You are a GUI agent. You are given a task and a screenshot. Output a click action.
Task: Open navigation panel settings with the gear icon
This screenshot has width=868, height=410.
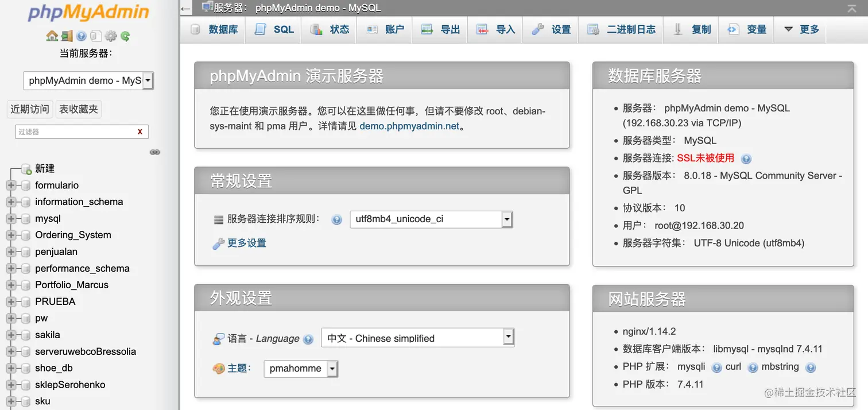(110, 36)
